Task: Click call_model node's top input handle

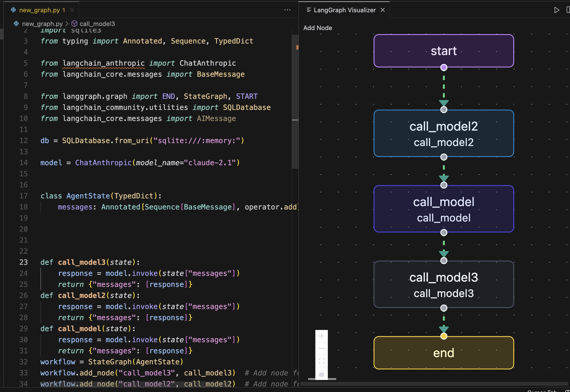Action: click(444, 185)
